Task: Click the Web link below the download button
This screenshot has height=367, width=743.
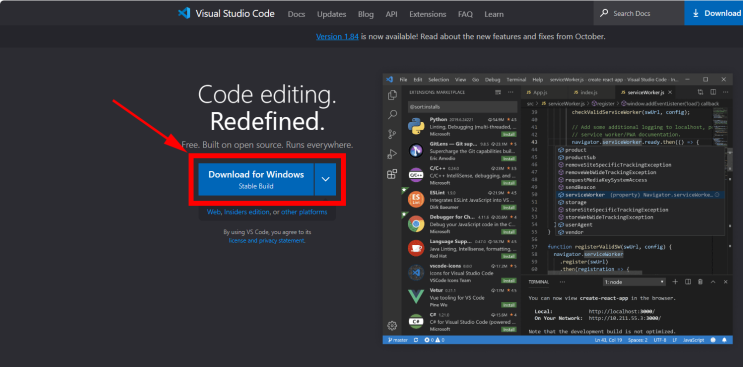Action: click(214, 212)
